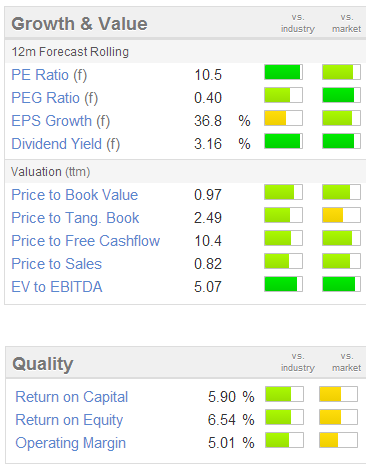366x467 pixels.
Task: Open the PEG Ratio (f) link
Action: tap(55, 98)
